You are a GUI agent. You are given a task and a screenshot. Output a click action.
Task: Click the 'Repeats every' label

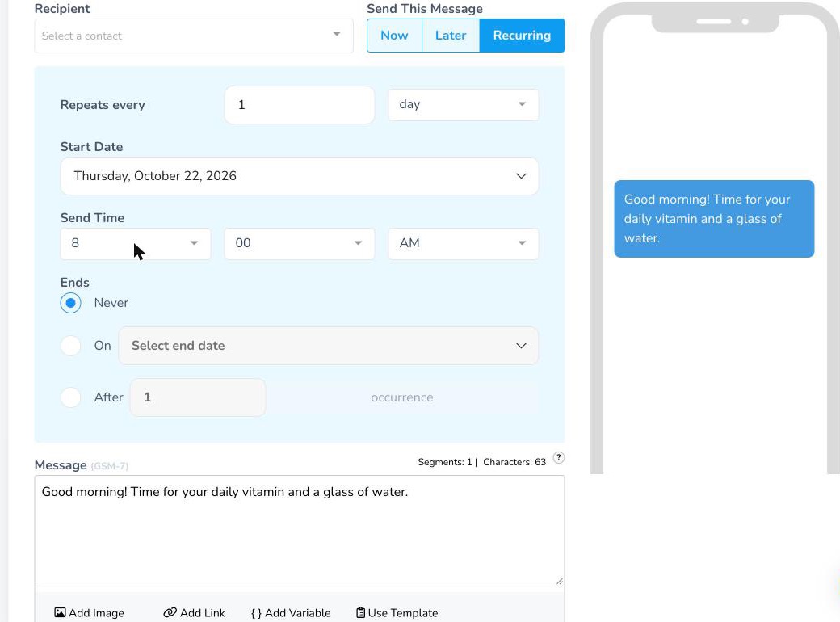pyautogui.click(x=103, y=105)
